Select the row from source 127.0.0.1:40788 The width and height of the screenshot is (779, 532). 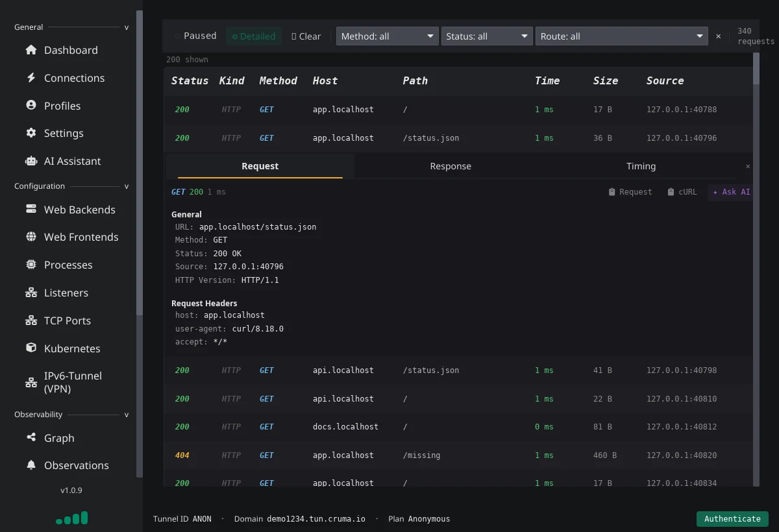point(459,110)
